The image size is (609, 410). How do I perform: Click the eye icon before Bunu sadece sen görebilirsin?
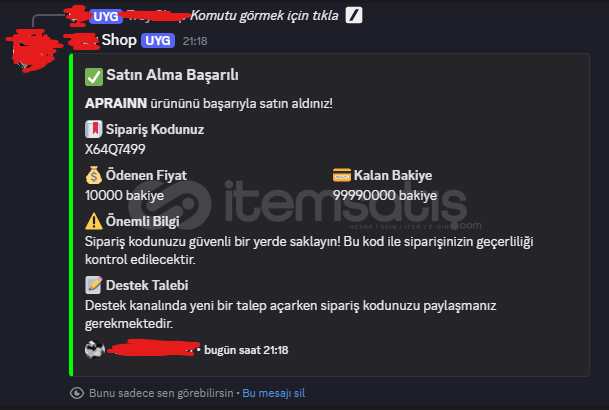[x=77, y=393]
